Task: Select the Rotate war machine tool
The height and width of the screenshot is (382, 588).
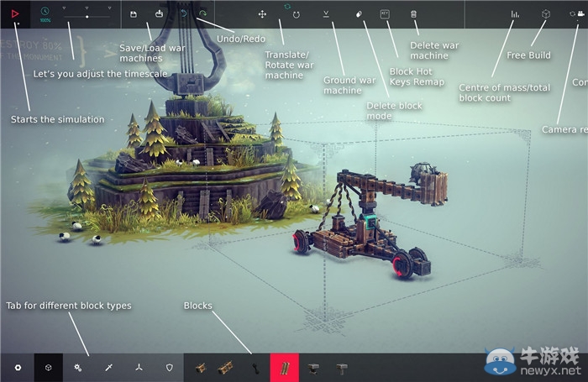Action: click(297, 15)
